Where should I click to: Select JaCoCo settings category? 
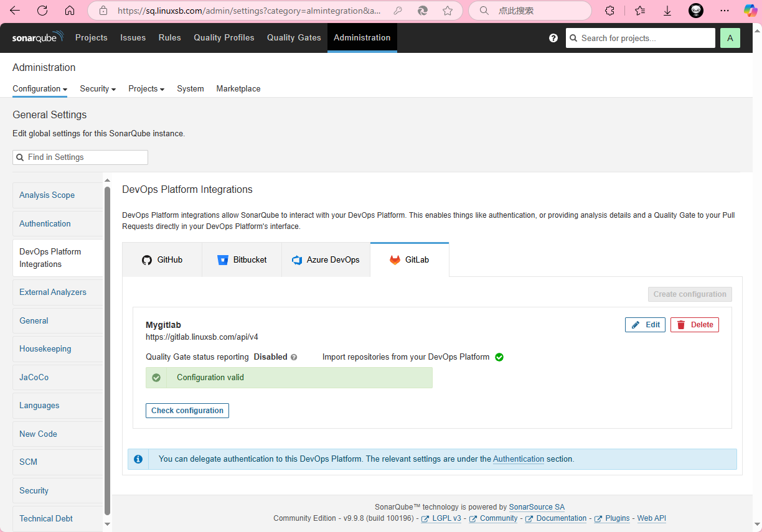pyautogui.click(x=58, y=378)
